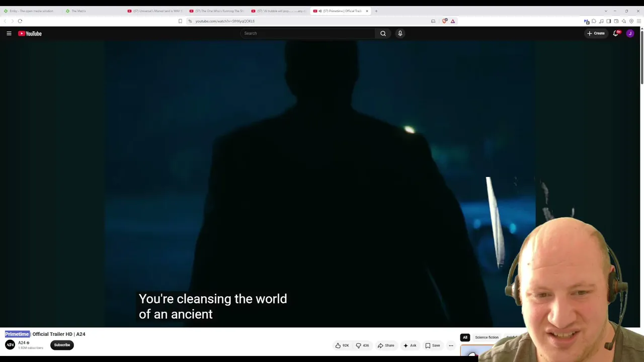Dislike the video with thumbs down
The height and width of the screenshot is (362, 644).
pos(362,345)
